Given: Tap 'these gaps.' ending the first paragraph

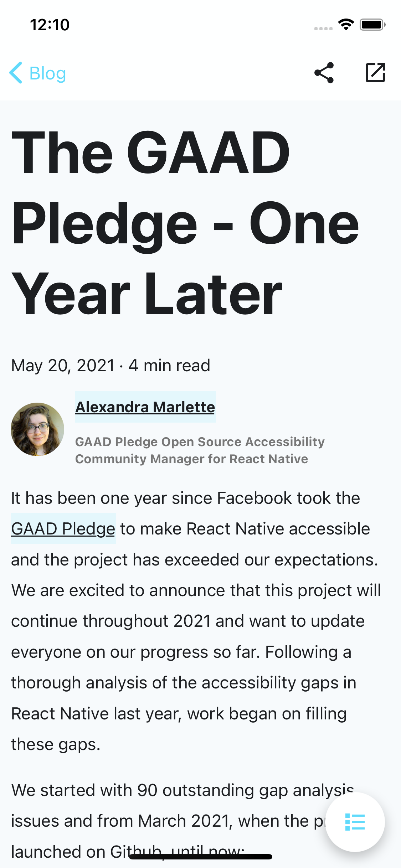Looking at the screenshot, I should (56, 744).
